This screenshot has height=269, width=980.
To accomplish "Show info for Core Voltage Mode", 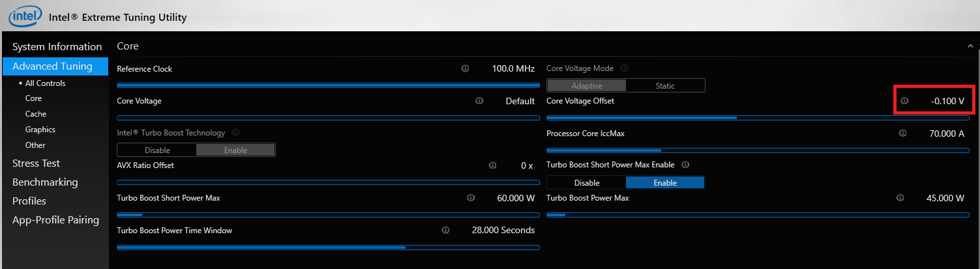I will pos(624,68).
